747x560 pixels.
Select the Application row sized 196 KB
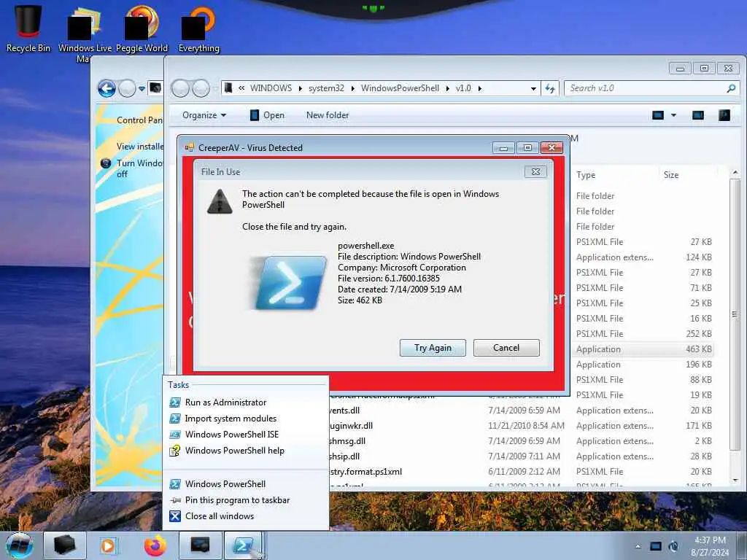click(x=642, y=365)
